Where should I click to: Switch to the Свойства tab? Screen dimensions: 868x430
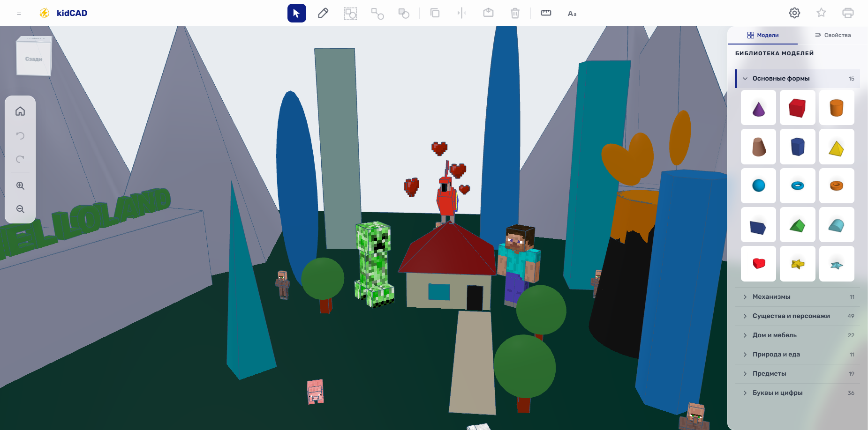[x=833, y=35]
